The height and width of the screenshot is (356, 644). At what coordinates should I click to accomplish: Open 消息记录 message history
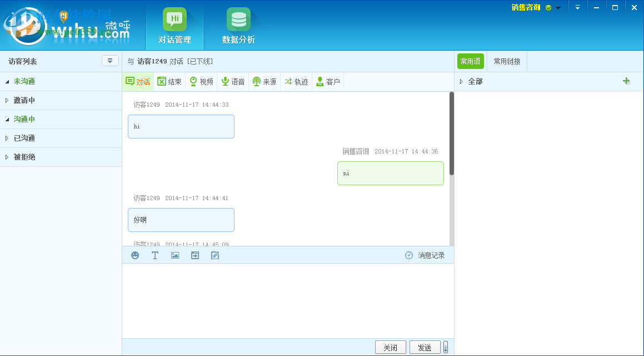tap(425, 255)
